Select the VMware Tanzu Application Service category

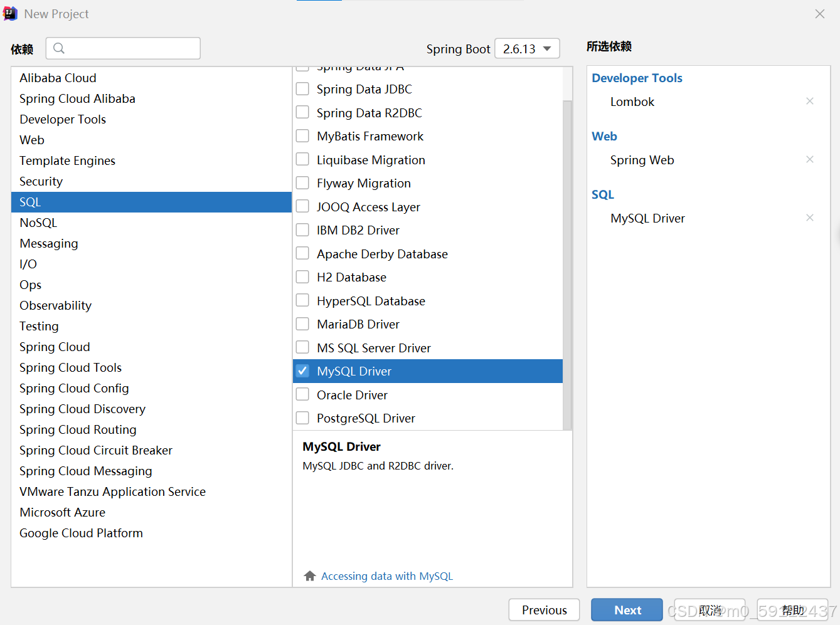(151, 491)
